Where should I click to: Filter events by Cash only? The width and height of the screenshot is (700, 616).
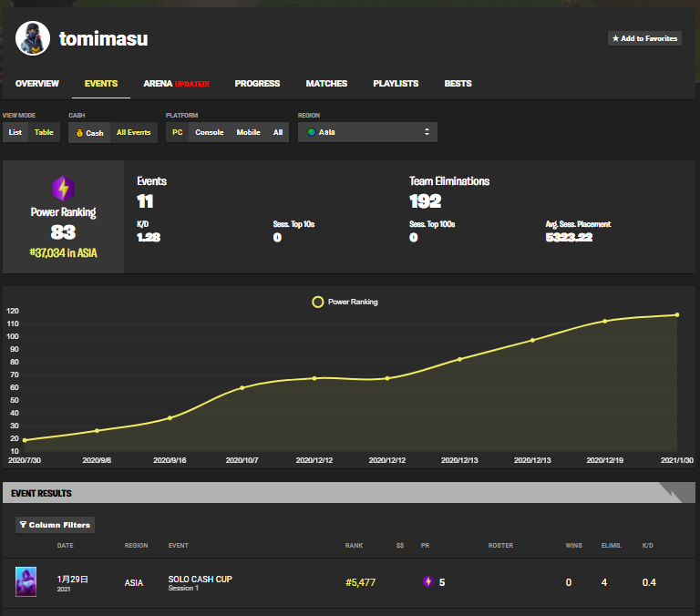click(89, 133)
